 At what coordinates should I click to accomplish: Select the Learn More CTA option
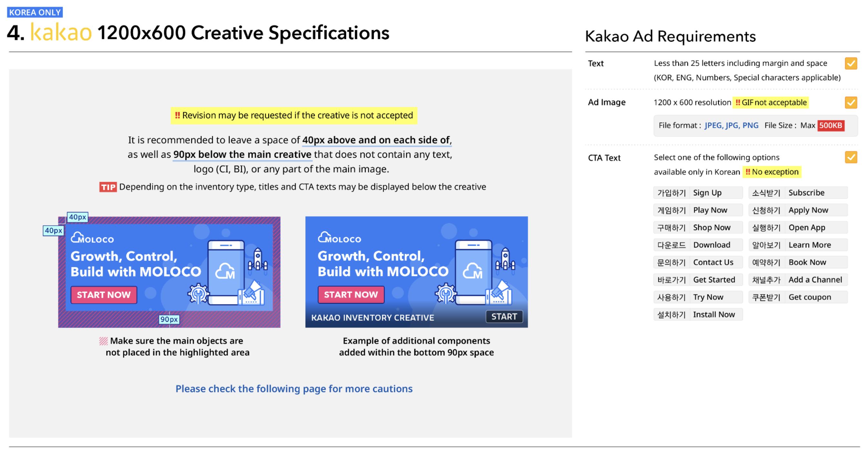[x=798, y=245]
